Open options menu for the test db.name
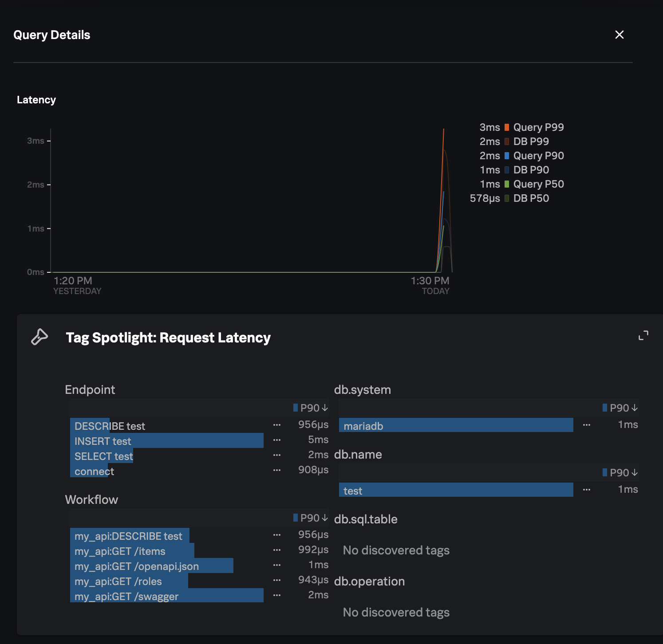The height and width of the screenshot is (644, 663). coord(586,490)
